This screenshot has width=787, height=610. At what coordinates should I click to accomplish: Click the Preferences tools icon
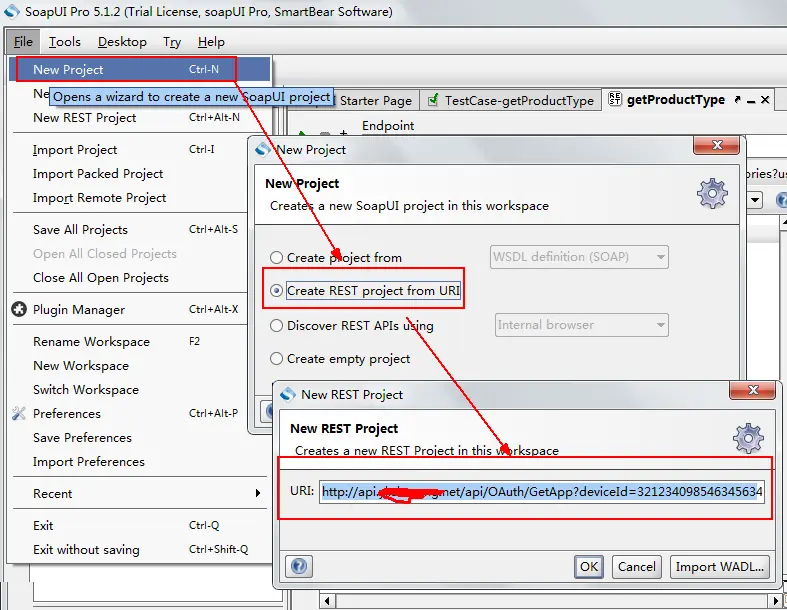(x=19, y=414)
